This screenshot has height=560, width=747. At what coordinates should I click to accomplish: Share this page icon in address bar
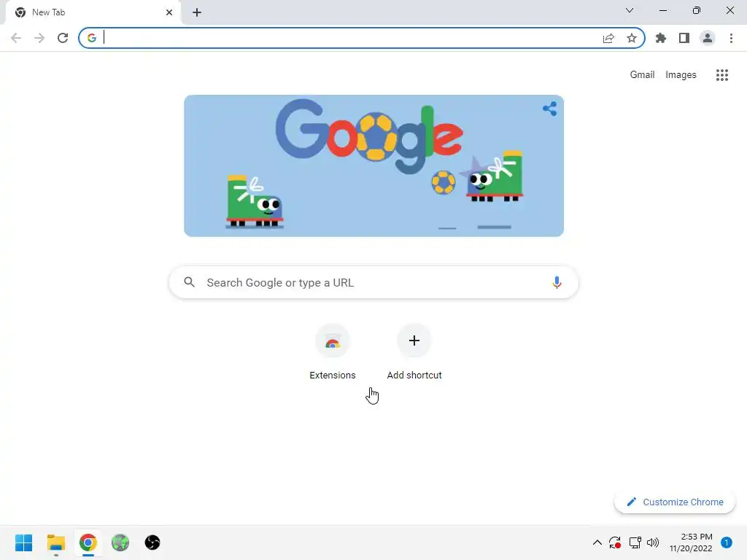point(608,38)
